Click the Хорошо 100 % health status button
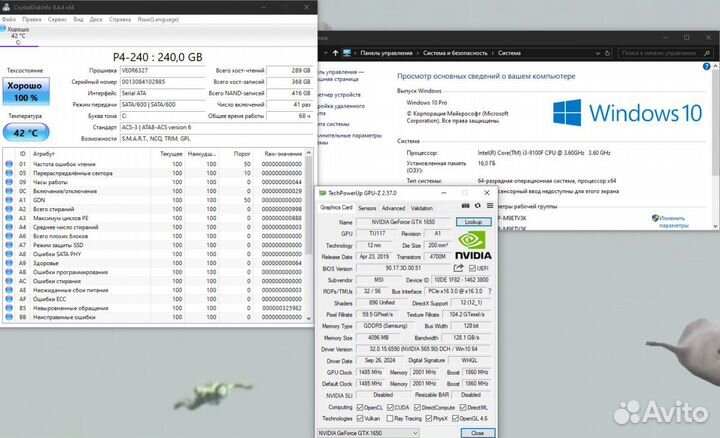720x438 pixels. point(26,91)
